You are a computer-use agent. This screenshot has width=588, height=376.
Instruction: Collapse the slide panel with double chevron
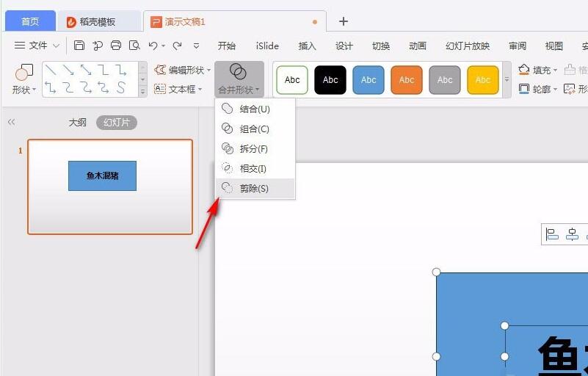pos(11,123)
